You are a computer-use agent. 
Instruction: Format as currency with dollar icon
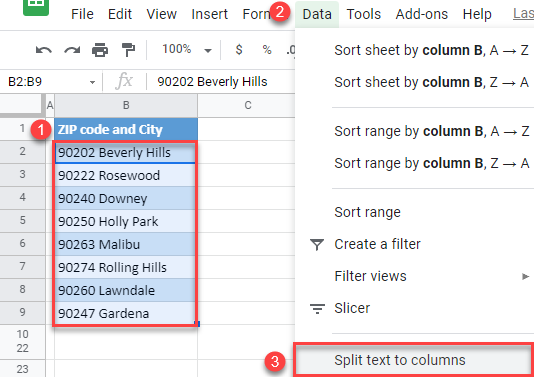(x=239, y=50)
